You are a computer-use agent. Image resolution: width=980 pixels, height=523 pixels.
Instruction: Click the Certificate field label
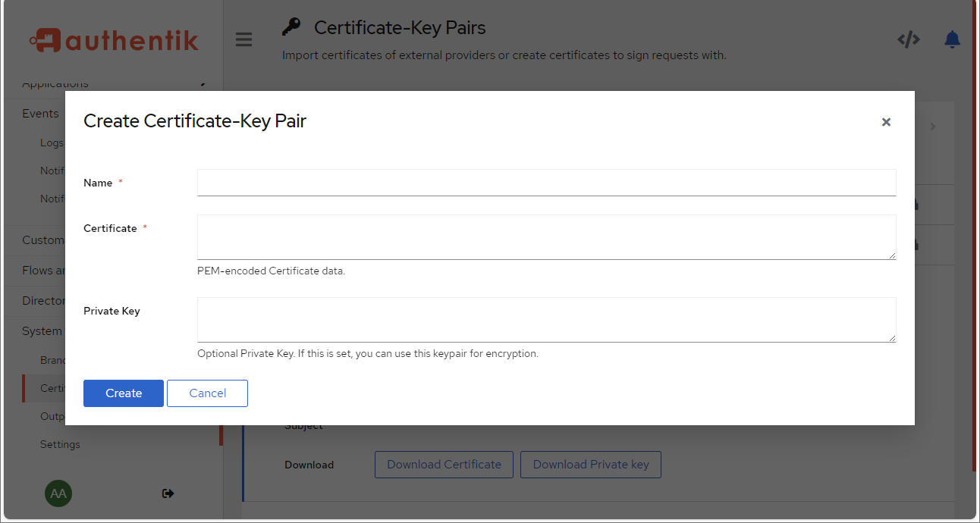tap(110, 228)
